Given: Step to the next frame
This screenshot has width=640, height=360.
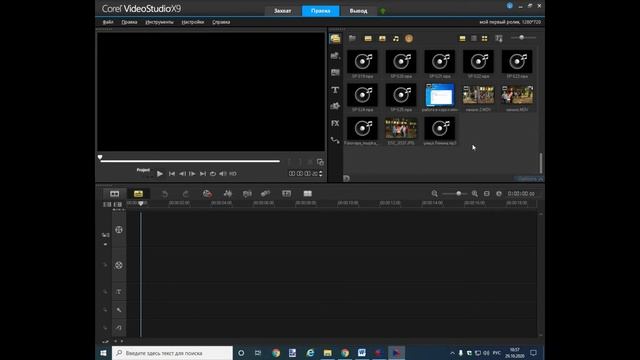Looking at the screenshot, I should [x=192, y=174].
